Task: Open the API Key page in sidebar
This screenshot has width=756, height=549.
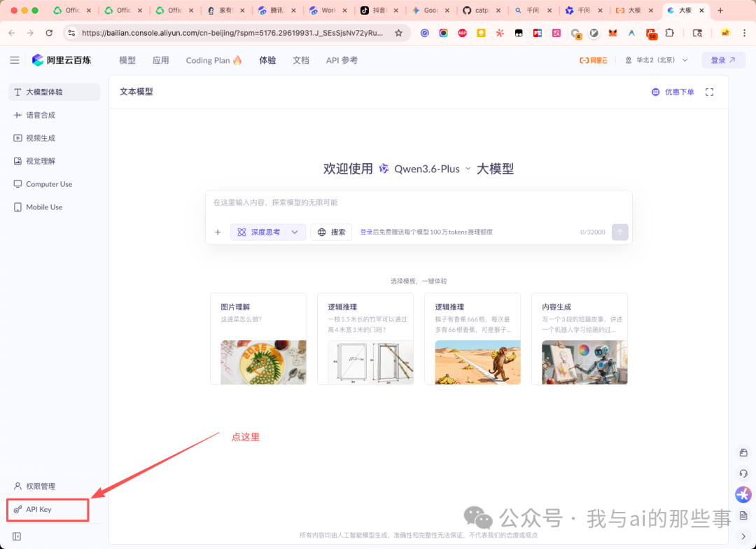Action: [x=48, y=510]
